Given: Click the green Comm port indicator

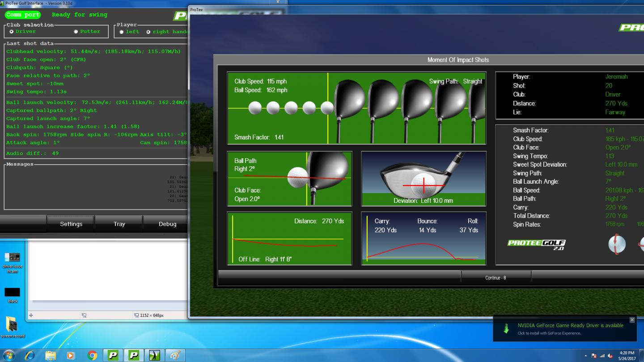Looking at the screenshot, I should [23, 15].
